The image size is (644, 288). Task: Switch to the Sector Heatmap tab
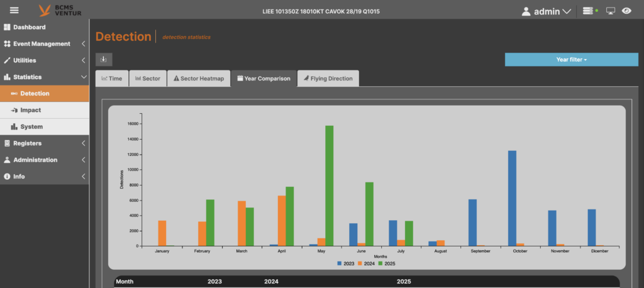(199, 79)
